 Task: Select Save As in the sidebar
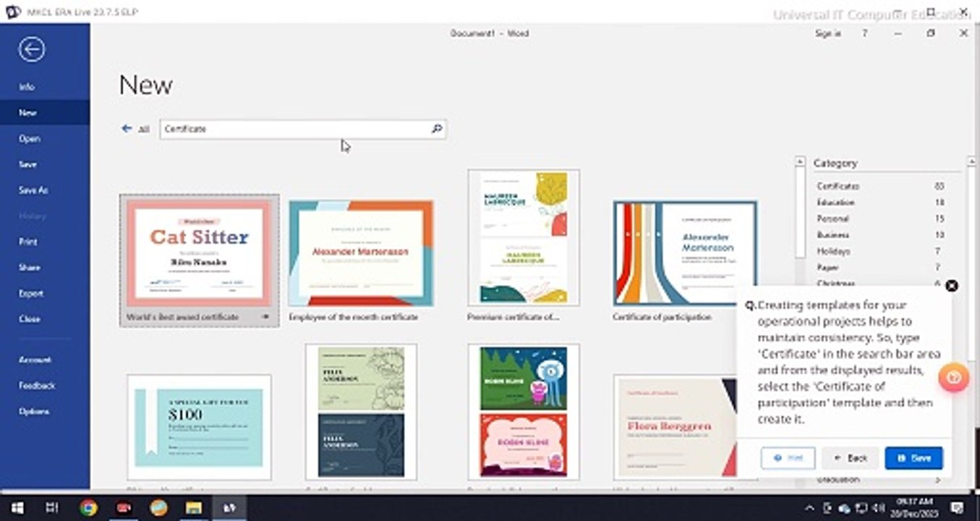coord(33,190)
